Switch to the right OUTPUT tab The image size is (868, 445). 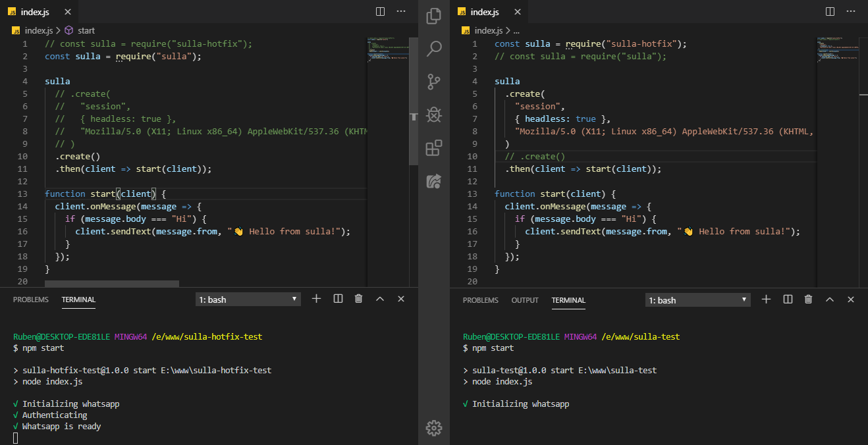525,300
